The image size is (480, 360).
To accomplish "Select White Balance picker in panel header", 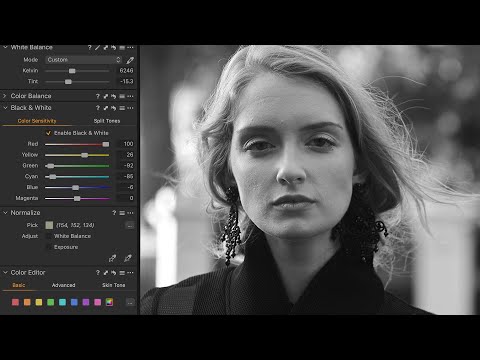I will point(97,48).
